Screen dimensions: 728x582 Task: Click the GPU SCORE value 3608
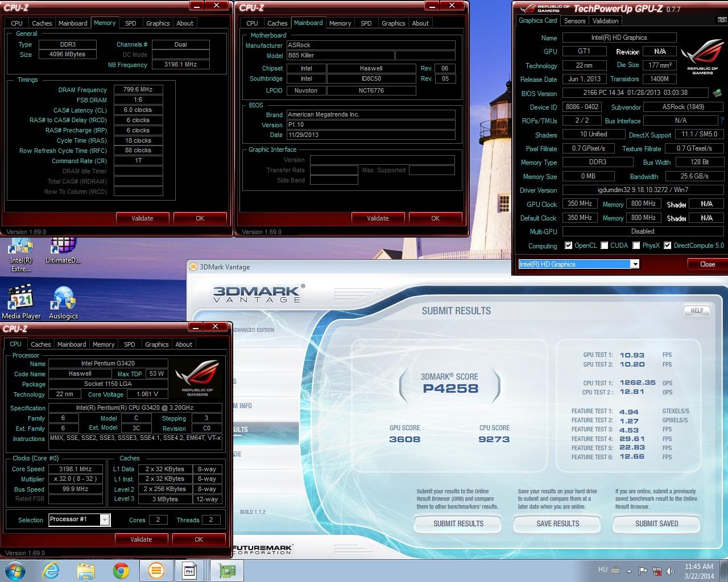(x=405, y=439)
